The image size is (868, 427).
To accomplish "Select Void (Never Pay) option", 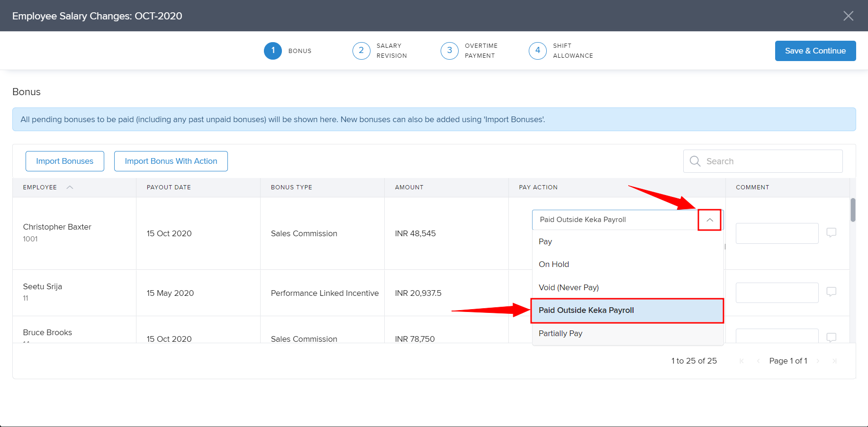I will click(569, 288).
